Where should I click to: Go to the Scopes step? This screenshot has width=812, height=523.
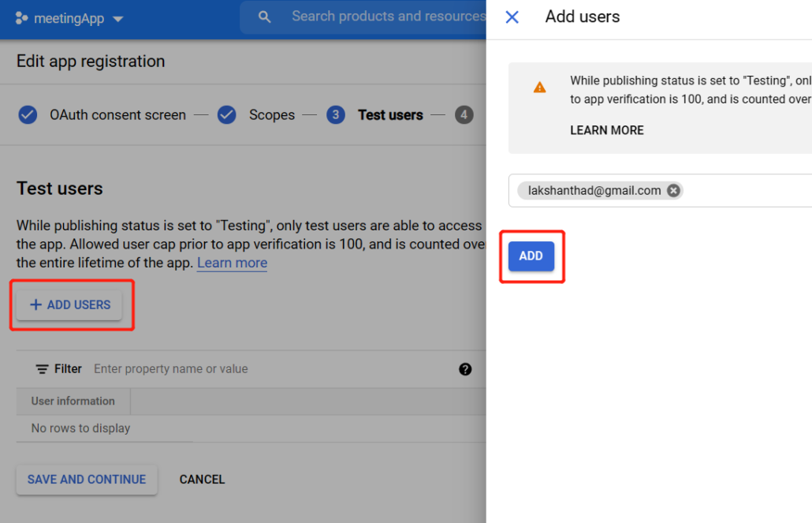click(x=271, y=115)
